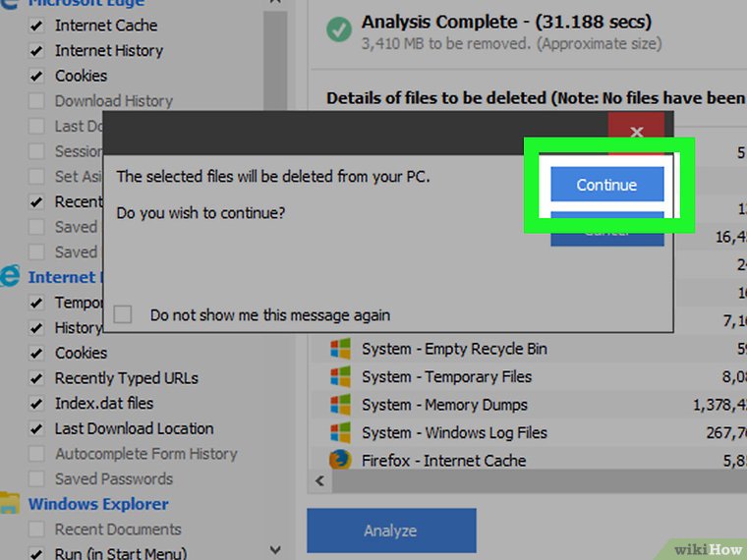Click the cleaner list scrollbar down arrow
Image resolution: width=747 pixels, height=560 pixels.
(275, 550)
